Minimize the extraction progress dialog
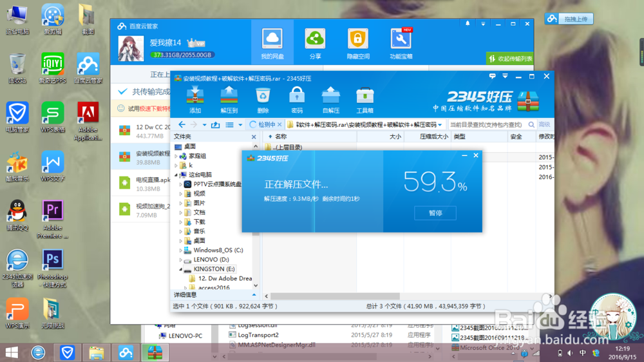Image resolution: width=644 pixels, height=362 pixels. click(464, 155)
